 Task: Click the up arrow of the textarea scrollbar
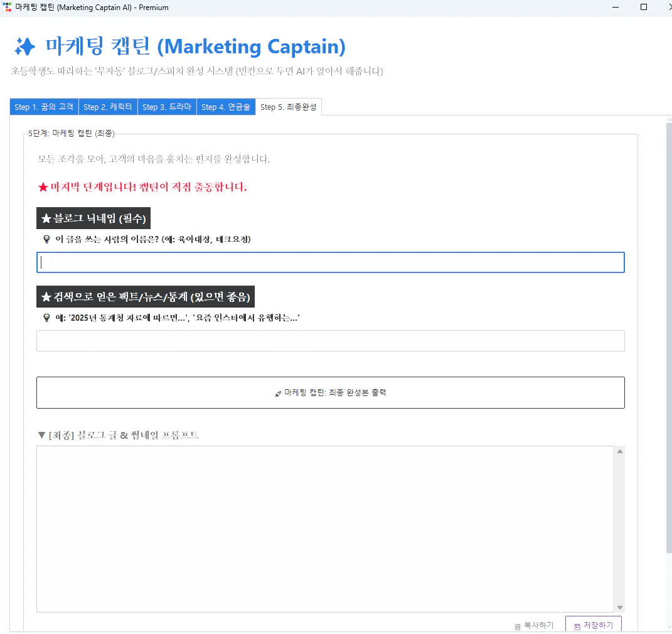coord(620,450)
